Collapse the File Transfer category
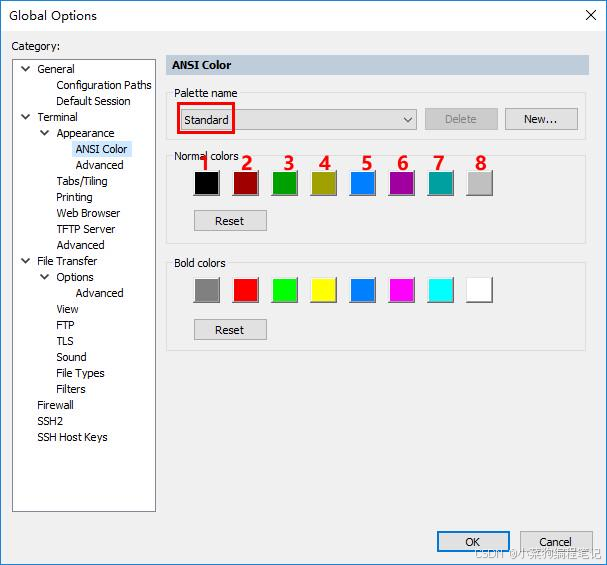The width and height of the screenshot is (607, 565). point(26,261)
